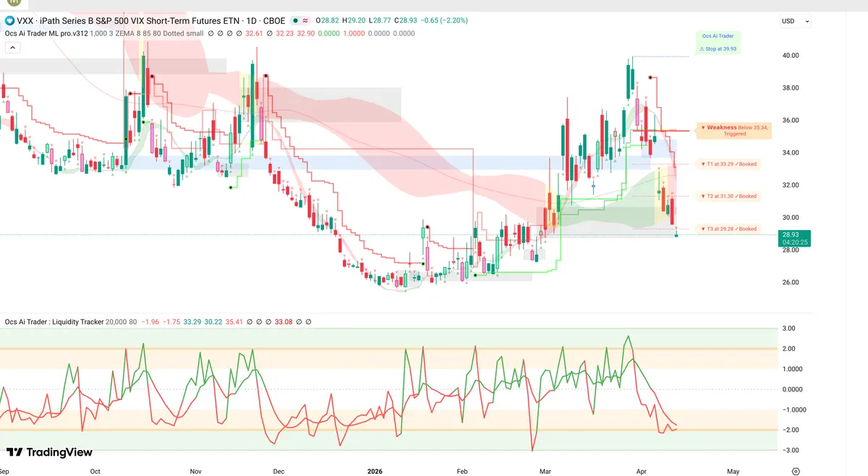Click the VXX symbol logo icon
868x476 pixels.
click(9, 21)
